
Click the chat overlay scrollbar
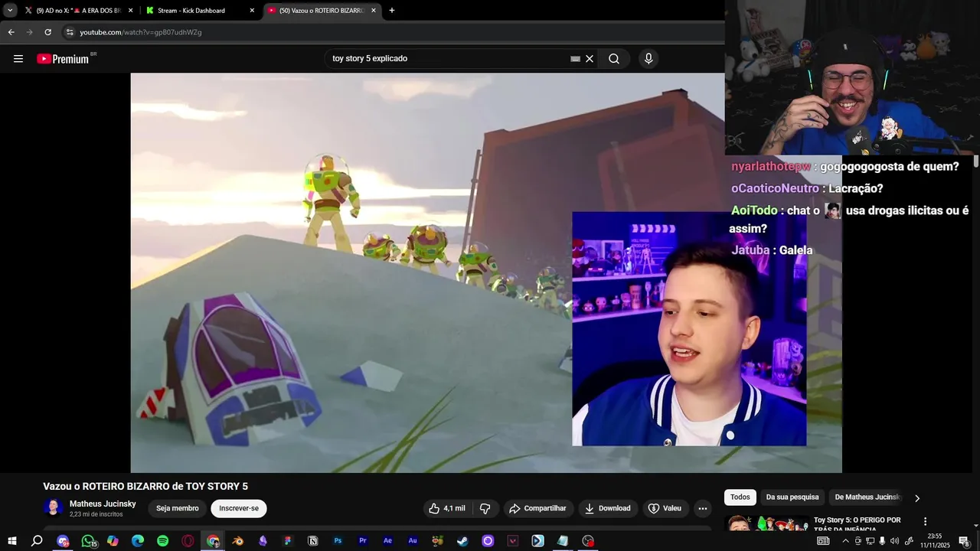pos(976,161)
